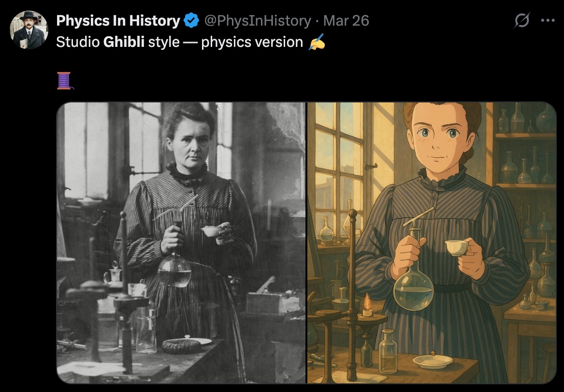Click the candle flame in the illustration
The image size is (564, 392).
click(x=367, y=302)
